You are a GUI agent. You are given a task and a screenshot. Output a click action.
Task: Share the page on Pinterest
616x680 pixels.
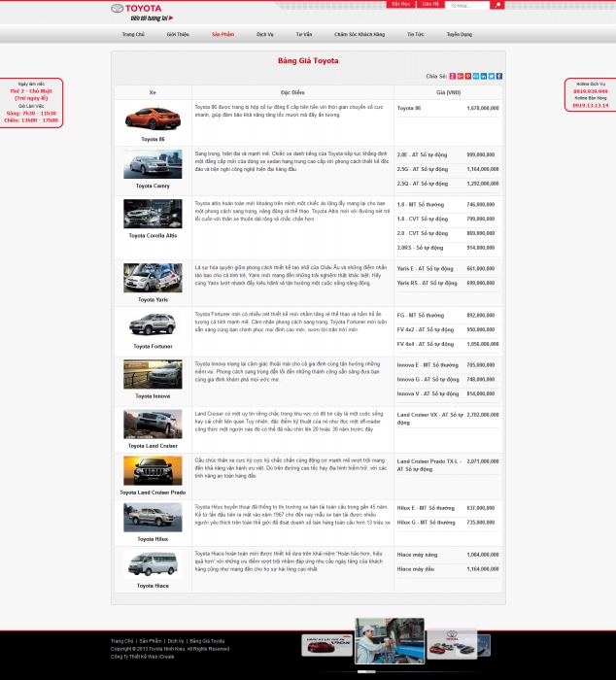tap(467, 76)
